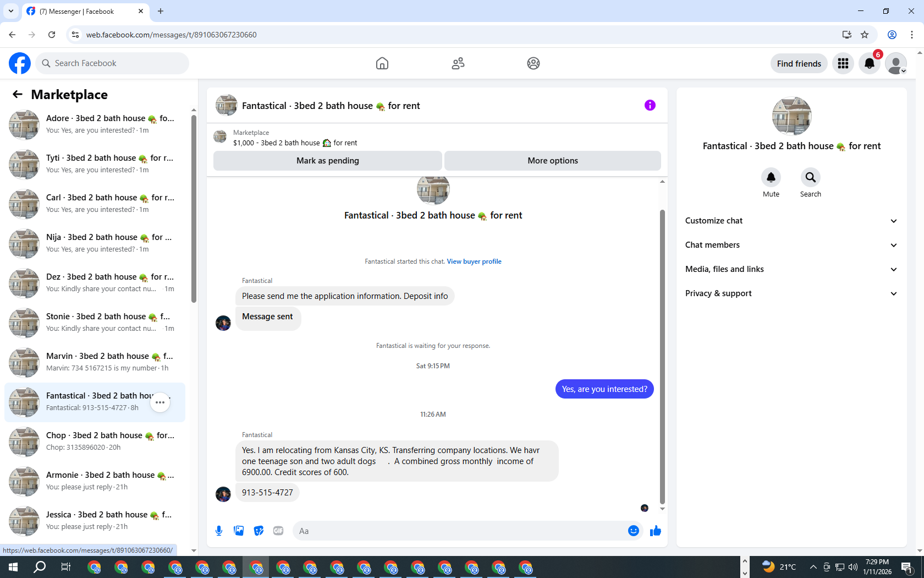Open Windows Task View
The image size is (924, 578).
pos(66,567)
